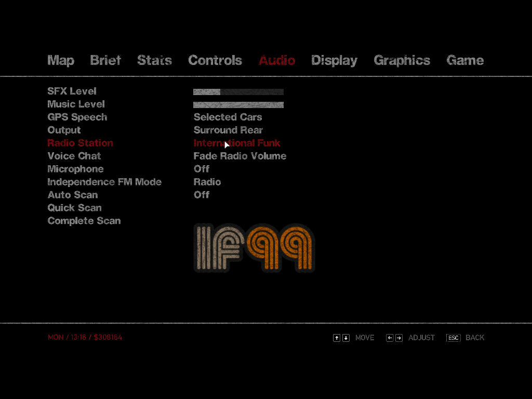Toggle the Microphone Off value

click(x=202, y=169)
